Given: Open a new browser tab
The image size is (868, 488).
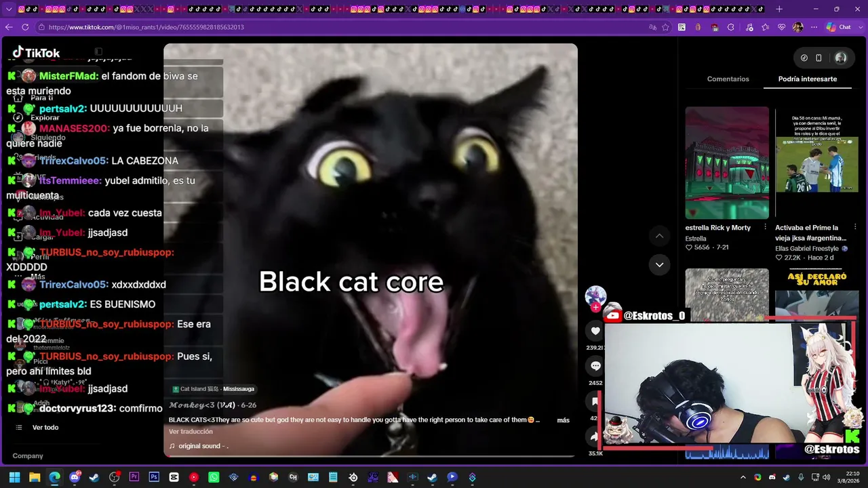Looking at the screenshot, I should point(779,9).
